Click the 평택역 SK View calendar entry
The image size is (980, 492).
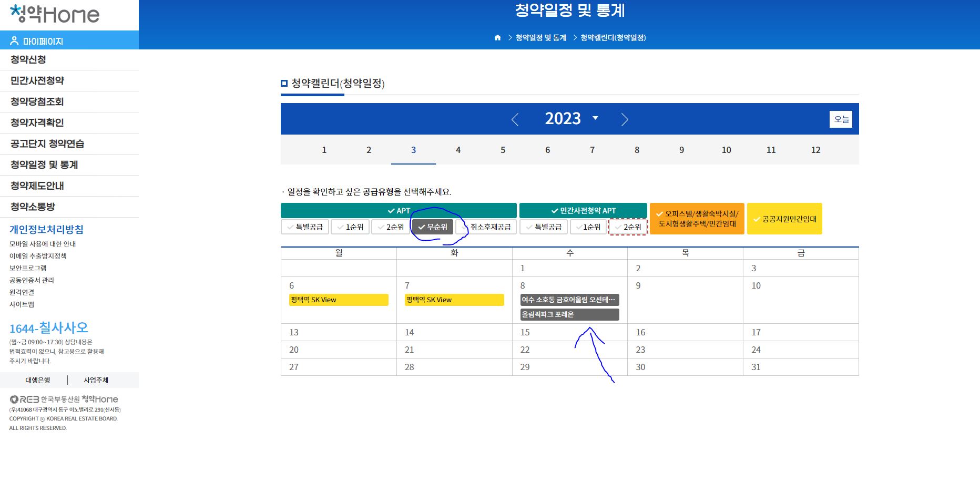pos(338,300)
